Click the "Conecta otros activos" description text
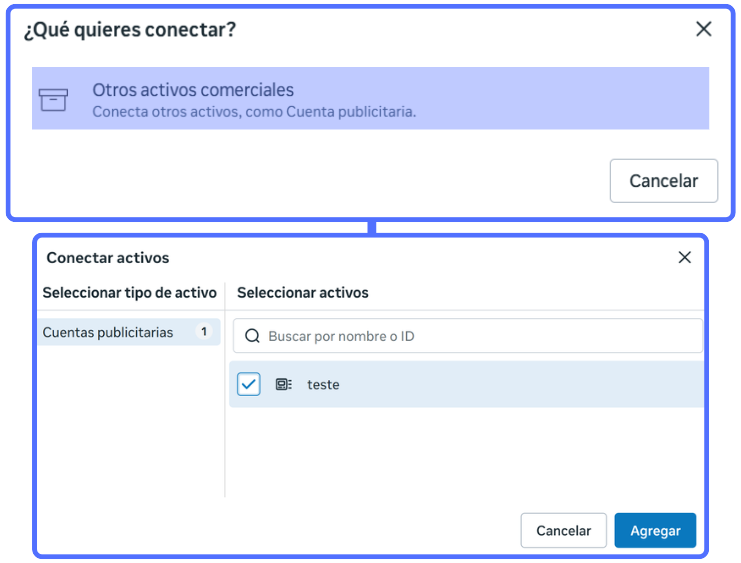 coord(254,112)
